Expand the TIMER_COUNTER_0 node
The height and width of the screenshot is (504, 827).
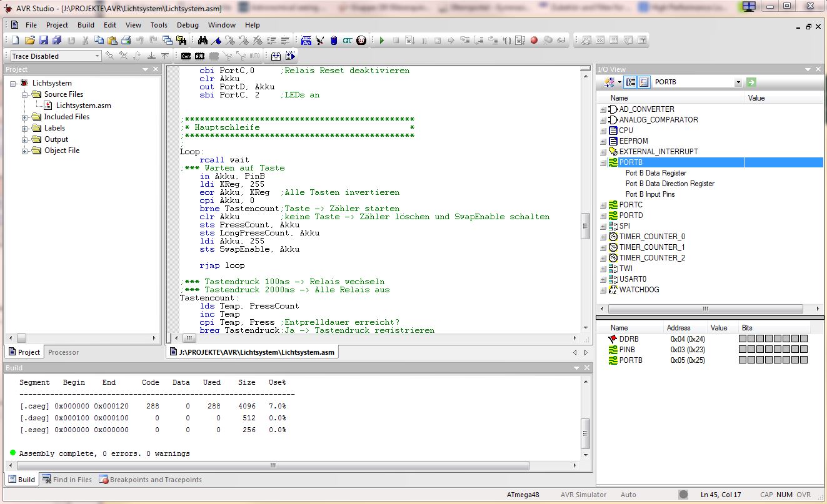pos(603,237)
